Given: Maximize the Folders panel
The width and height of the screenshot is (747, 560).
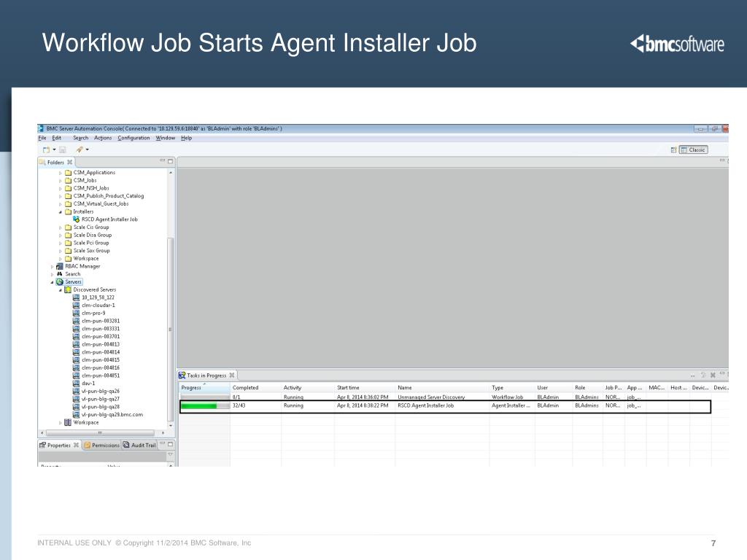Looking at the screenshot, I should (x=170, y=161).
